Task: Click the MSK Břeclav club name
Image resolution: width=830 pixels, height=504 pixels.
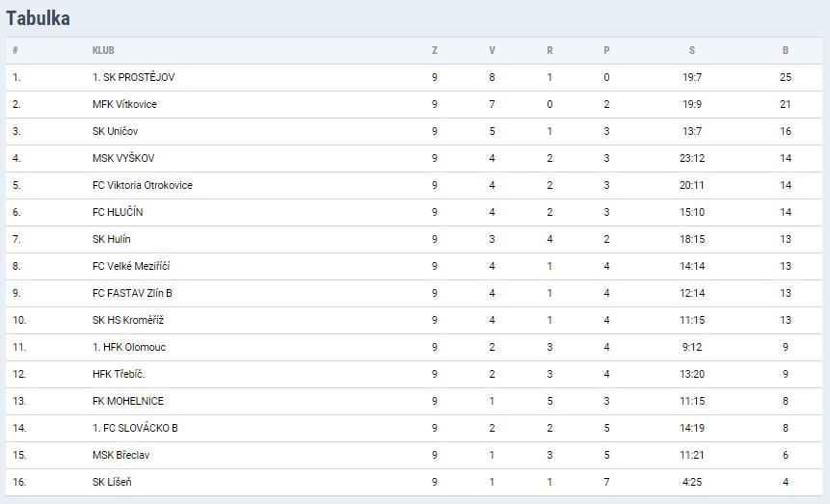Action: pyautogui.click(x=120, y=455)
